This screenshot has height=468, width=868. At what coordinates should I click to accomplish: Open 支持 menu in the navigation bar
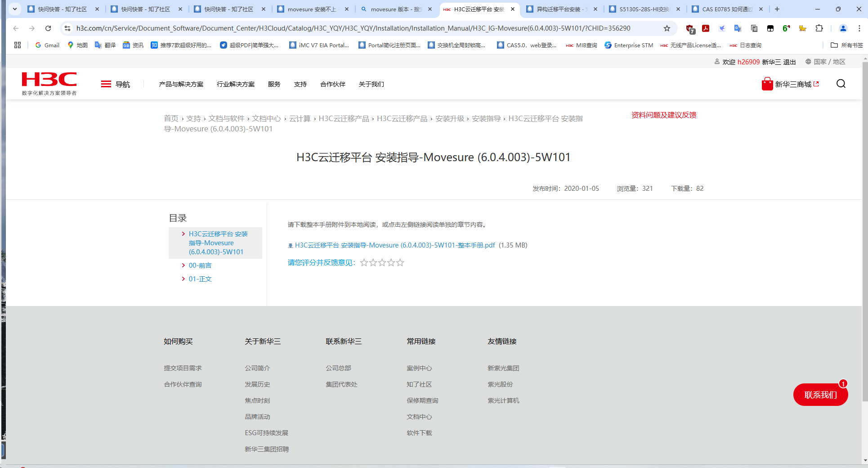coord(300,84)
